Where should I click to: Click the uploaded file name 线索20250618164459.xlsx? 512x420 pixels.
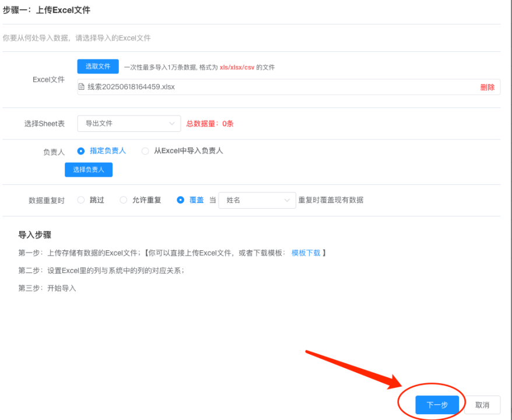point(131,87)
